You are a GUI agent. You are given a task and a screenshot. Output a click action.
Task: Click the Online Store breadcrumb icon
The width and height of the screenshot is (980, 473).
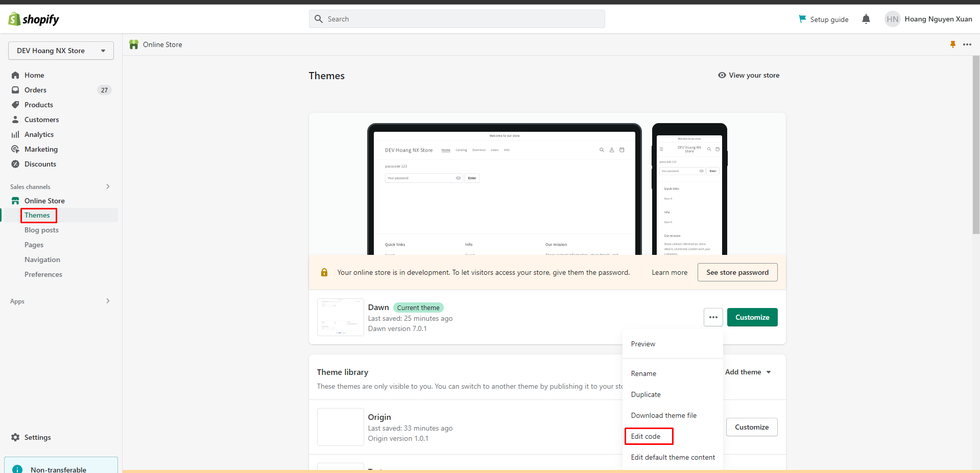click(x=134, y=44)
